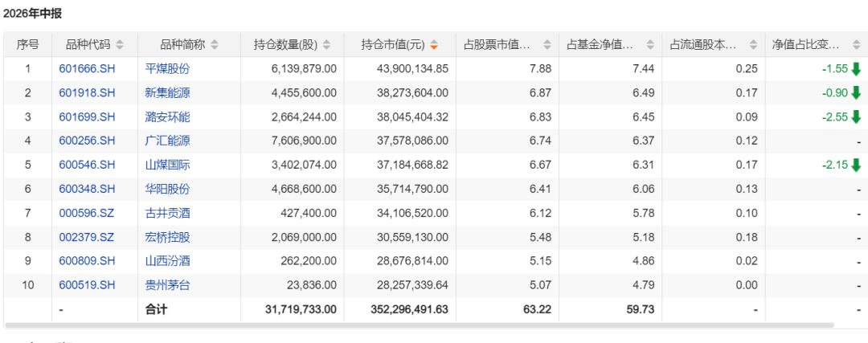Select value 35,714,790.00 in 华阳股份 row
Screen dimensions: 868x343
[x=411, y=190]
